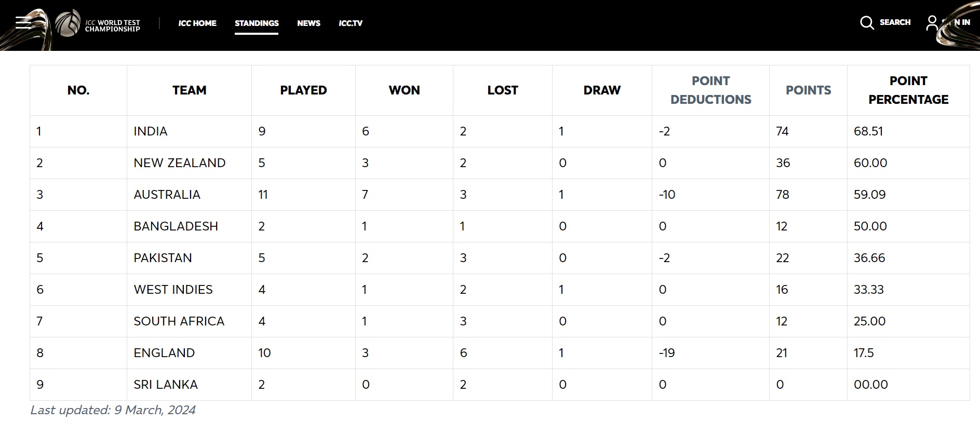
Task: Click the POINT PERCENTAGE column header
Action: [x=908, y=90]
